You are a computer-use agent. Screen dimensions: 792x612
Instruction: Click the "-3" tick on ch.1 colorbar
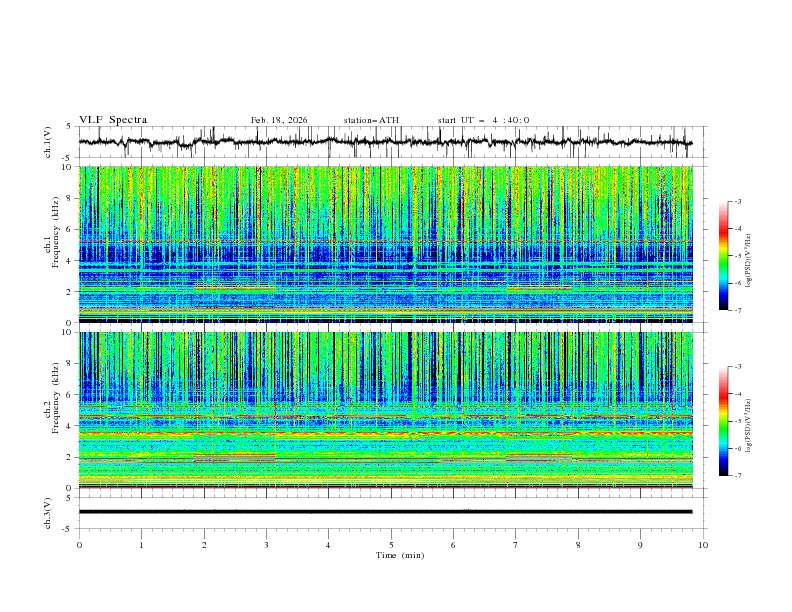(x=738, y=201)
